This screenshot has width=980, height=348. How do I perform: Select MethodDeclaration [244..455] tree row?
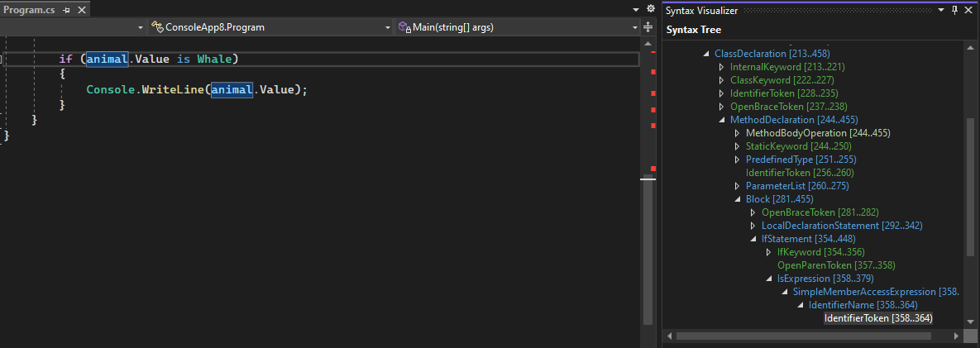[x=794, y=120]
